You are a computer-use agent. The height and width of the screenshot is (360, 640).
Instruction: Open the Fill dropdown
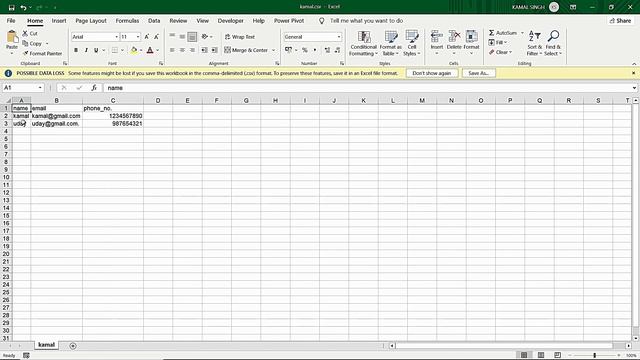[498, 42]
